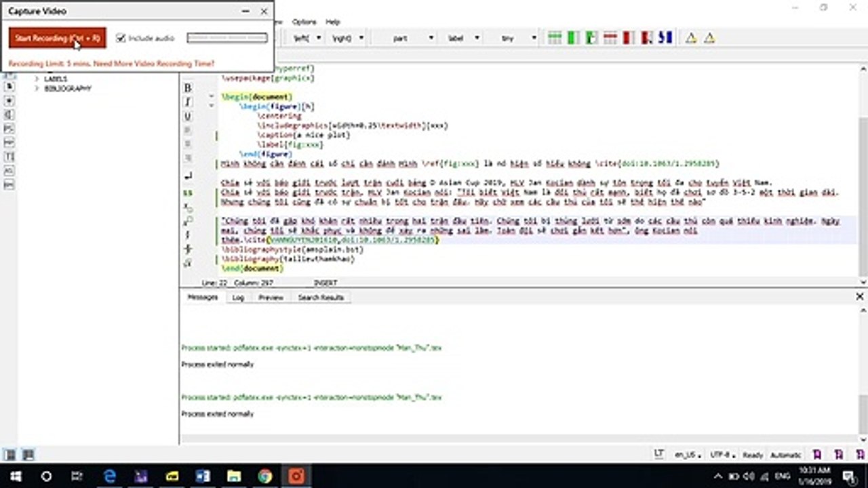Open the AS (Asymptote) commands panel
Image resolution: width=868 pixels, height=488 pixels.
click(9, 171)
